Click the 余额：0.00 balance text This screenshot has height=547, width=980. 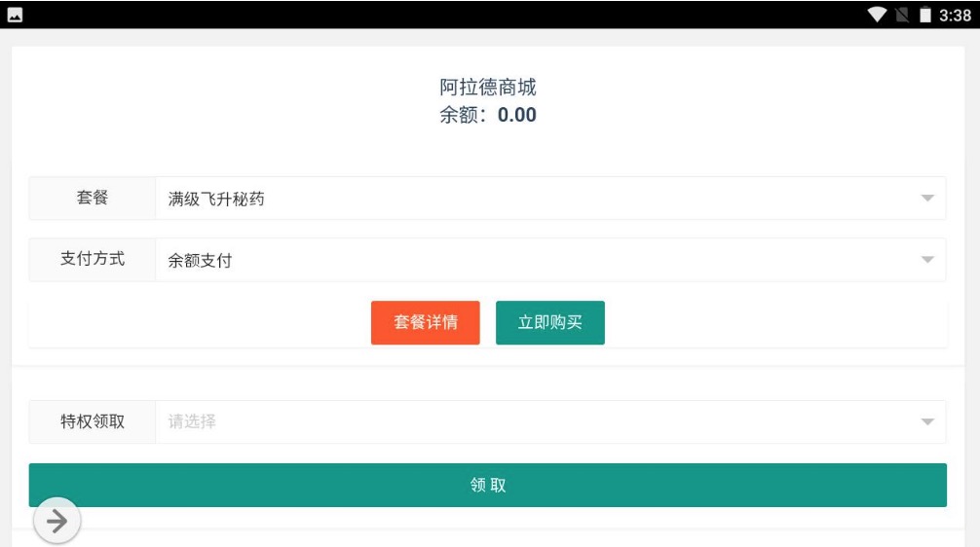pos(487,115)
